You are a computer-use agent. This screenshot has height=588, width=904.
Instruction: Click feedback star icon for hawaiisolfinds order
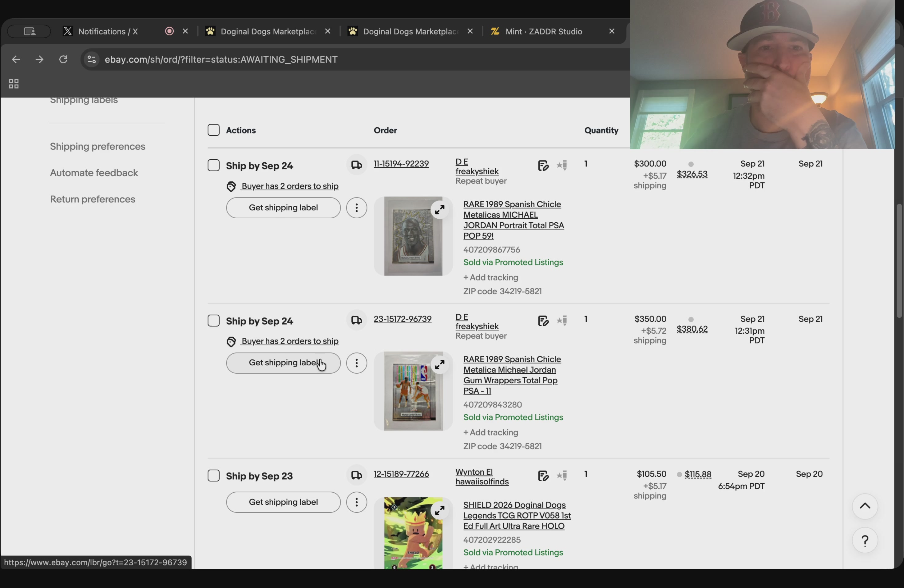click(562, 475)
